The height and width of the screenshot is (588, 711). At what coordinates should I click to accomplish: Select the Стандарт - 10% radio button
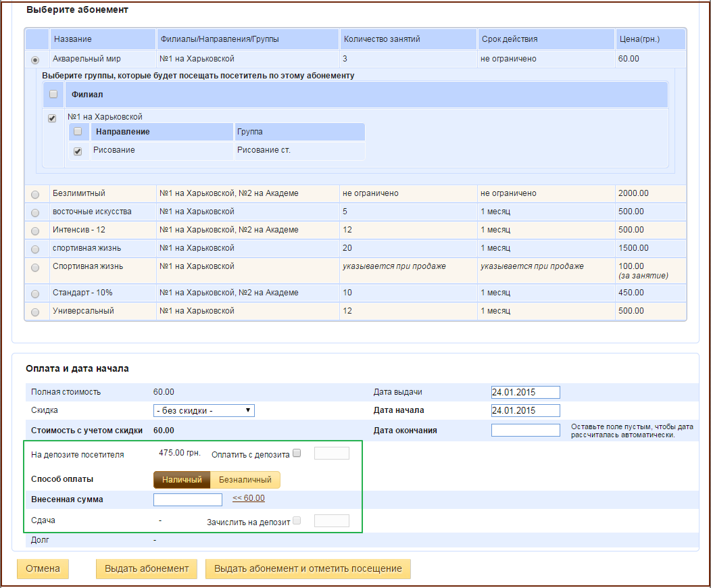pos(35,294)
